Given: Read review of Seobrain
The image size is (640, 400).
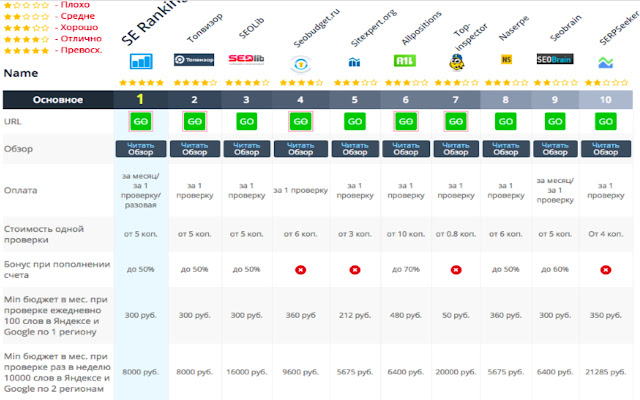Looking at the screenshot, I should 555,149.
